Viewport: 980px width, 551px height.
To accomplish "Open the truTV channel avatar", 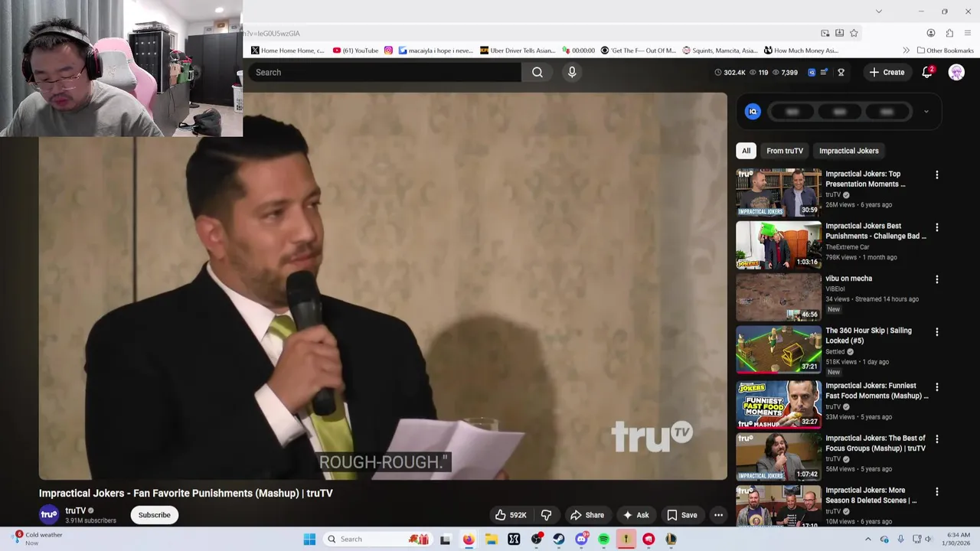I will point(49,515).
